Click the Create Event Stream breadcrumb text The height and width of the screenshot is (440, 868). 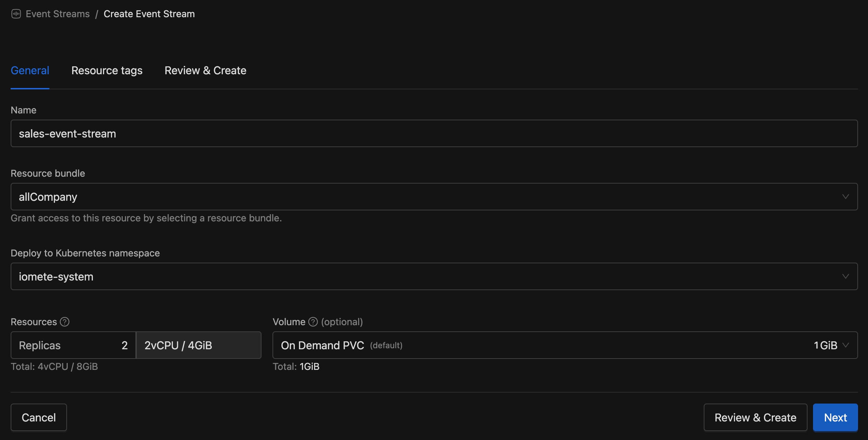click(x=149, y=14)
